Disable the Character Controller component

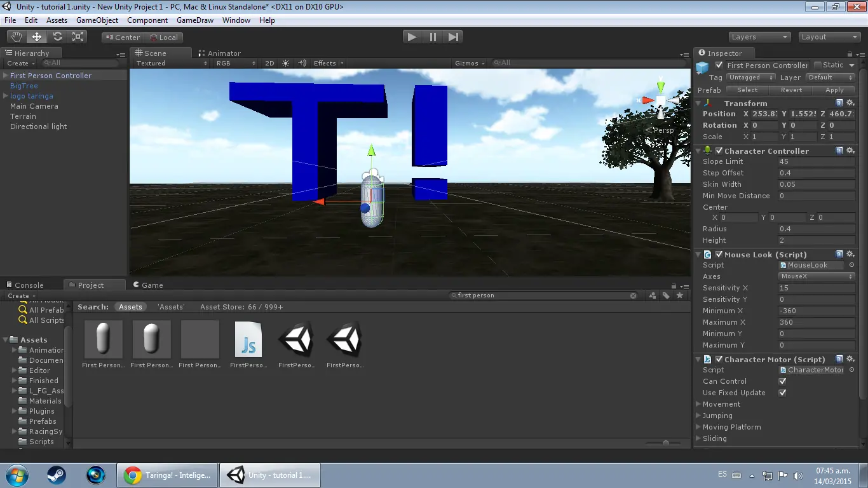click(x=719, y=151)
